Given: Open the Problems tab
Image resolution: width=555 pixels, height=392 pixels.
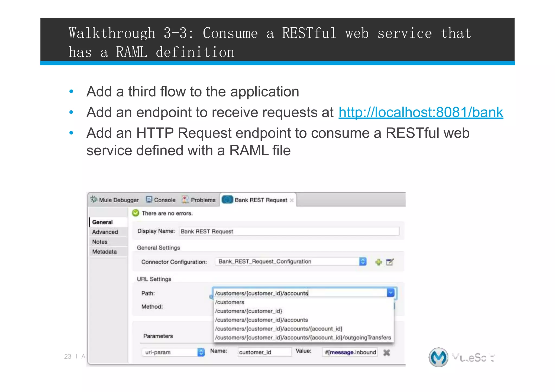Looking at the screenshot, I should [x=199, y=200].
